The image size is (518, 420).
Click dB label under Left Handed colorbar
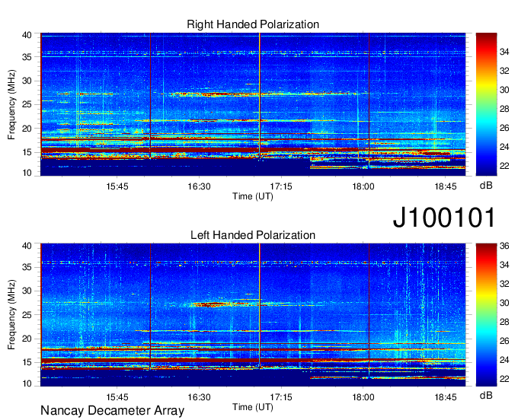(486, 395)
